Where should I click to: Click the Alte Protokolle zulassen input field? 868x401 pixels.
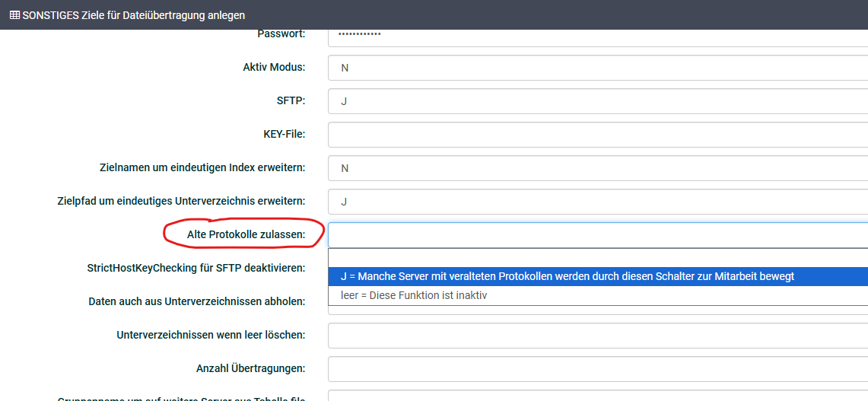[597, 235]
